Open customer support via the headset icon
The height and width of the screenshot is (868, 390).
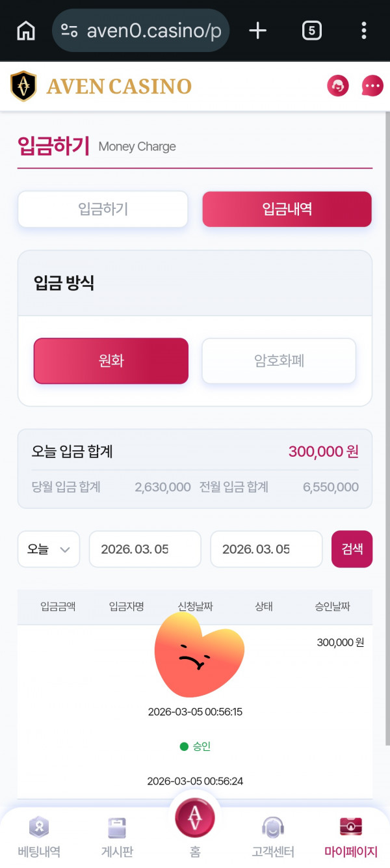pyautogui.click(x=337, y=85)
